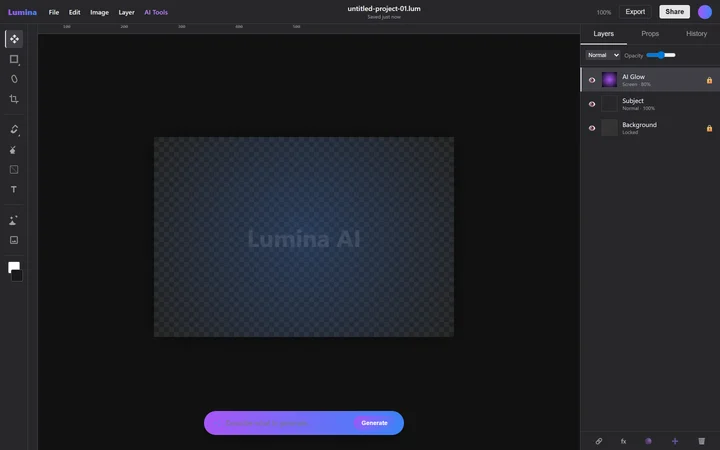Viewport: 720px width, 450px height.
Task: Add a new layer with the plus icon
Action: [x=675, y=441]
